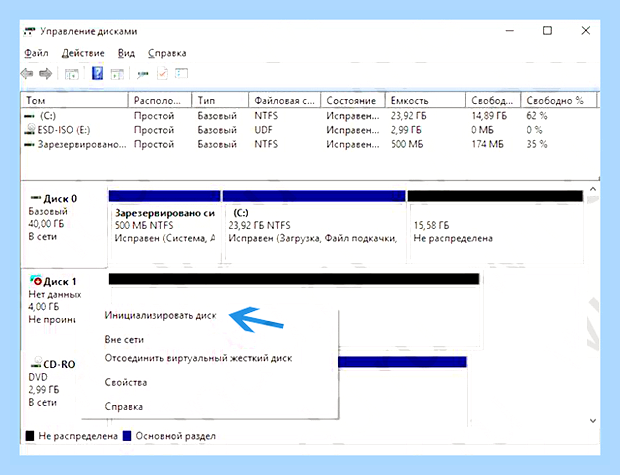Click the Back arrow toolbar icon
620x475 pixels.
27,74
